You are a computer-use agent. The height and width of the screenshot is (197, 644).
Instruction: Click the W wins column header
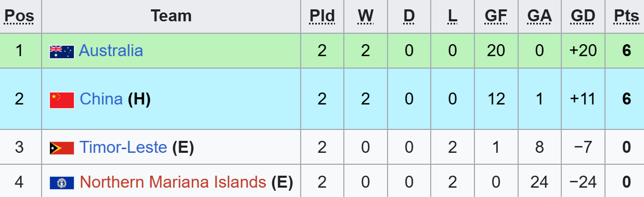[366, 16]
